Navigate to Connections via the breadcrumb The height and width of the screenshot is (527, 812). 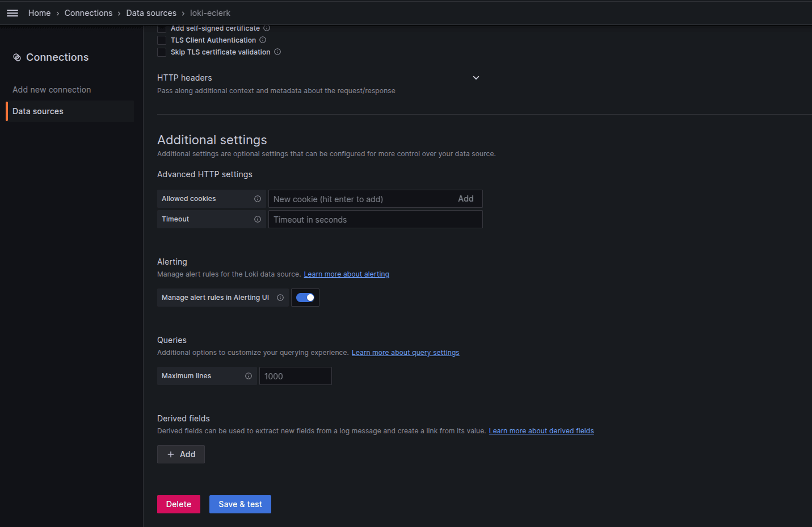88,12
